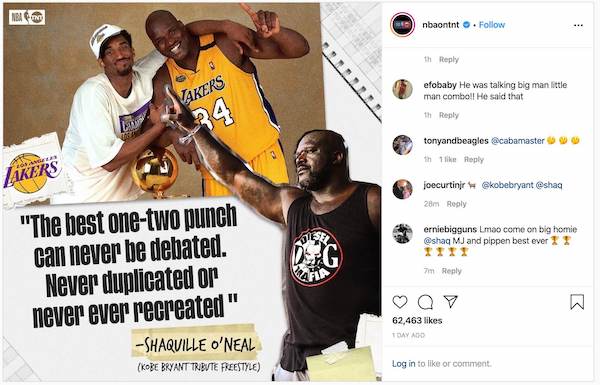Image resolution: width=600 pixels, height=385 pixels.
Task: Open tonyandbeagles' avatar
Action: 403,145
